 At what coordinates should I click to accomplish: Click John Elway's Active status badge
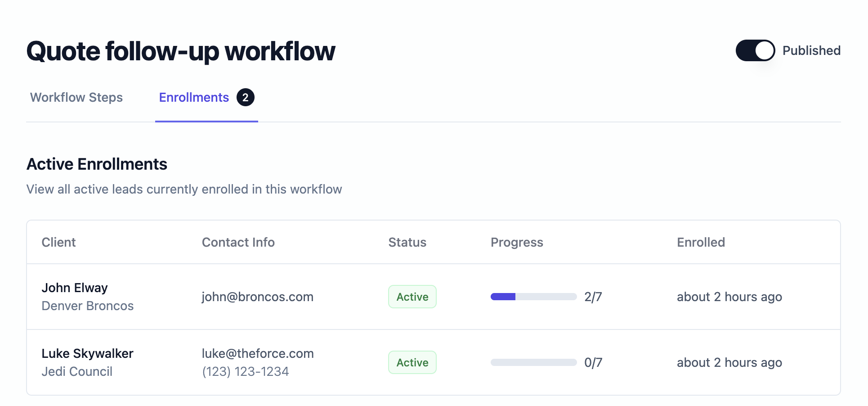(412, 297)
